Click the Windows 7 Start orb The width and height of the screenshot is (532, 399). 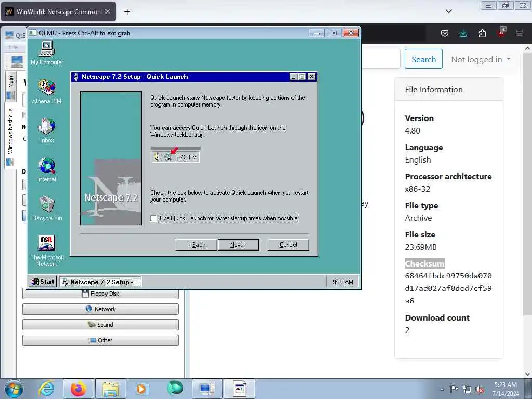[14, 389]
